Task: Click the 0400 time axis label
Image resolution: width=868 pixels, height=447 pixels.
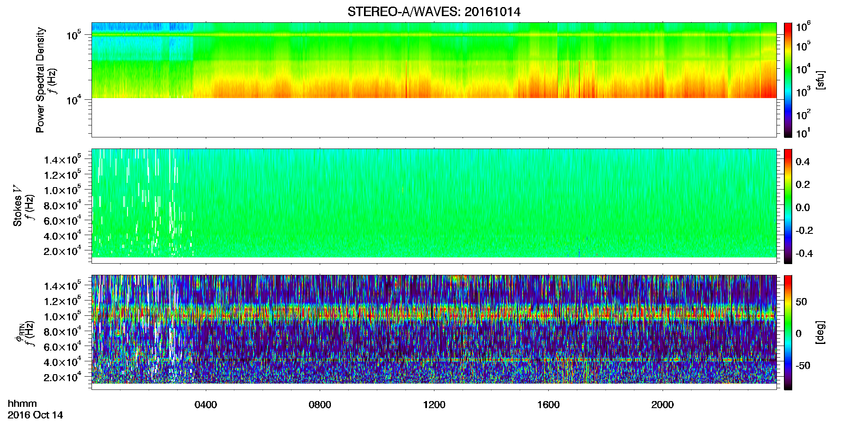Action: (206, 405)
